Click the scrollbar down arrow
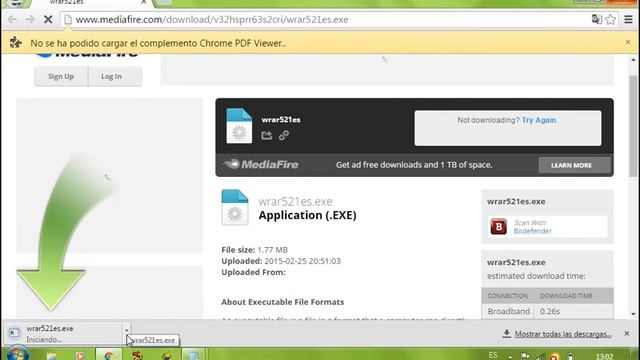 point(633,314)
